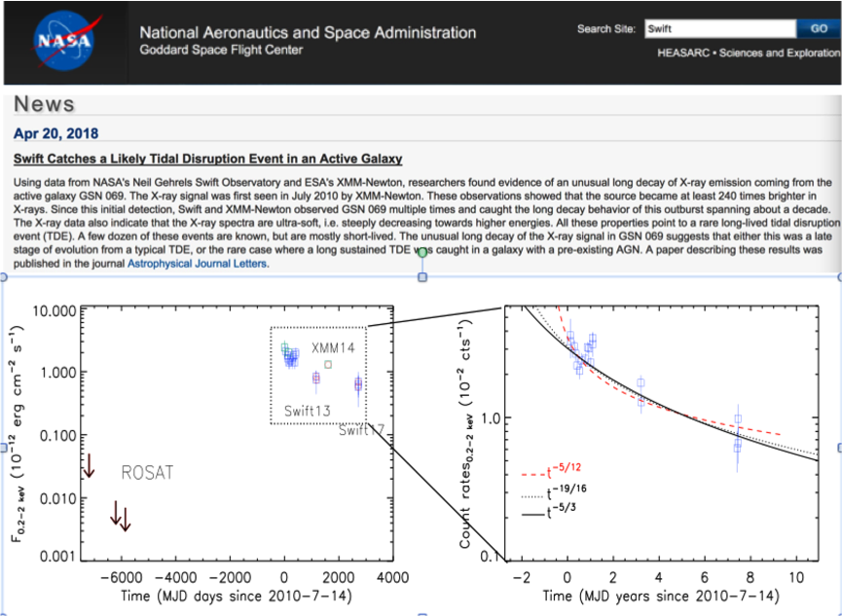Click the Swift13 label in the left chart
The height and width of the screenshot is (616, 842).
click(x=308, y=412)
